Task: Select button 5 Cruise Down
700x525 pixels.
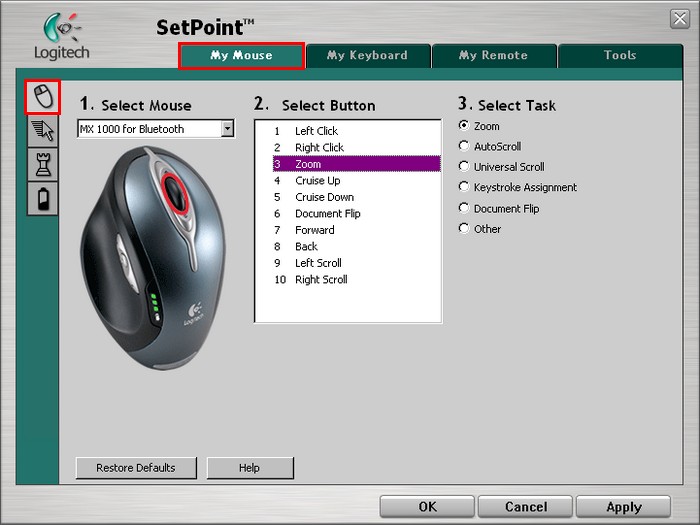Action: (356, 197)
